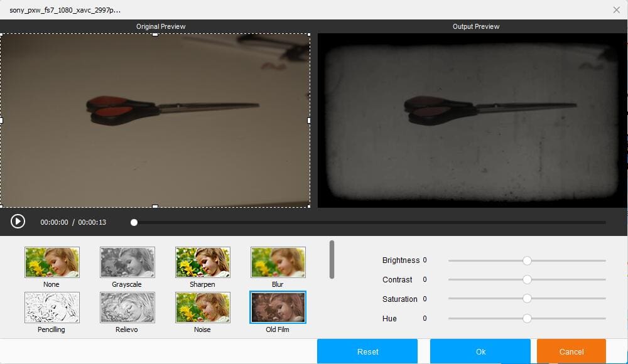This screenshot has height=364, width=628.
Task: Select the Old Film effect
Action: pos(278,307)
